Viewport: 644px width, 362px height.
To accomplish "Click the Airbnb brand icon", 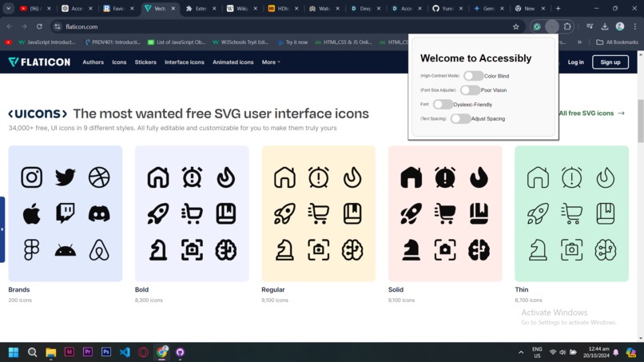I will pyautogui.click(x=99, y=250).
